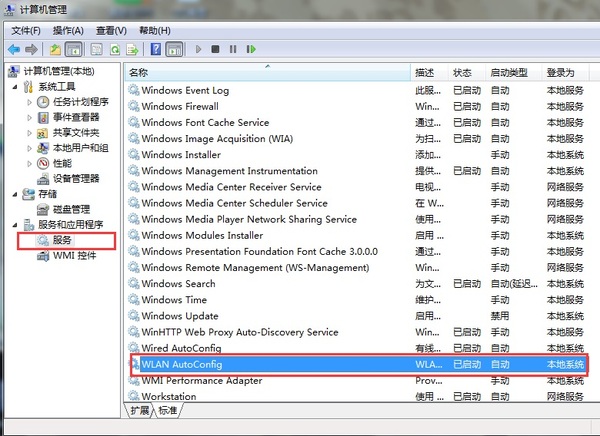Expand the 任务计划程序 tree node
Viewport: 600px width, 436px height.
click(x=29, y=102)
